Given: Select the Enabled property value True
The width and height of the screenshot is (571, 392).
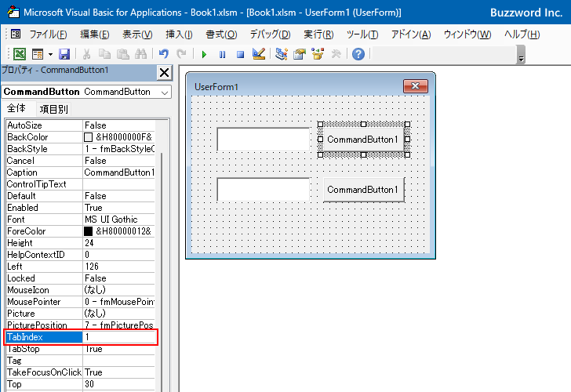Looking at the screenshot, I should click(119, 208).
